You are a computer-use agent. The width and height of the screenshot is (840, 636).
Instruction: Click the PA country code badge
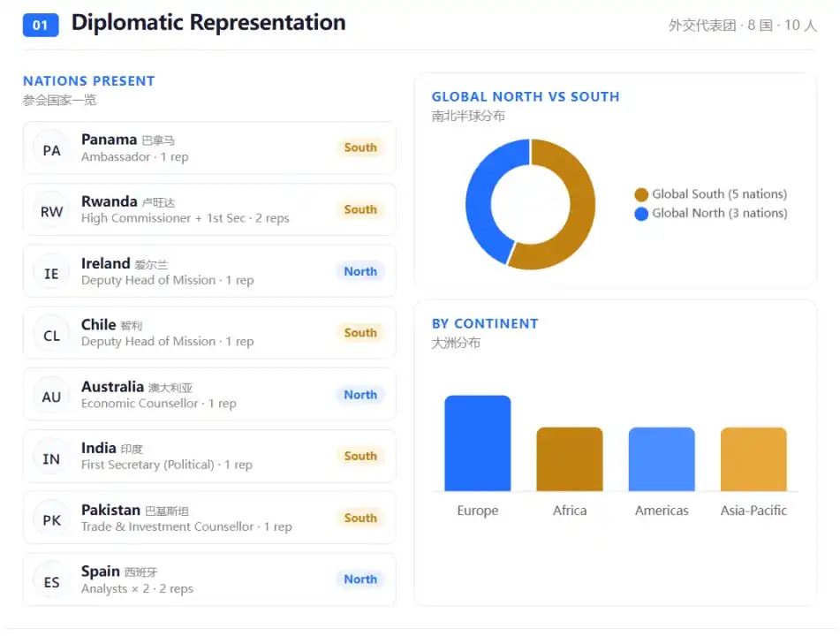pos(51,150)
